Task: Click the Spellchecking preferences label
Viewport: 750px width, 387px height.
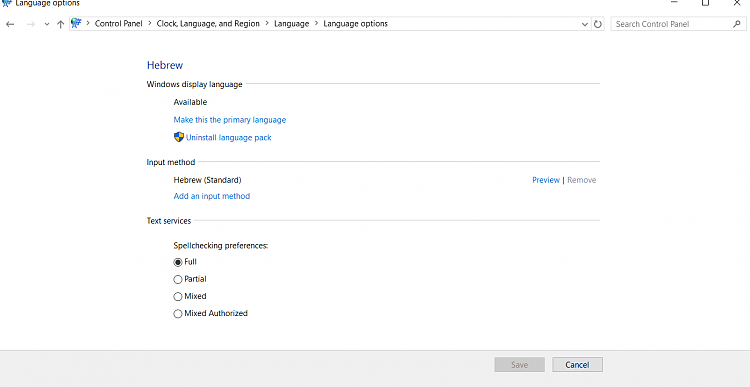Action: [221, 245]
